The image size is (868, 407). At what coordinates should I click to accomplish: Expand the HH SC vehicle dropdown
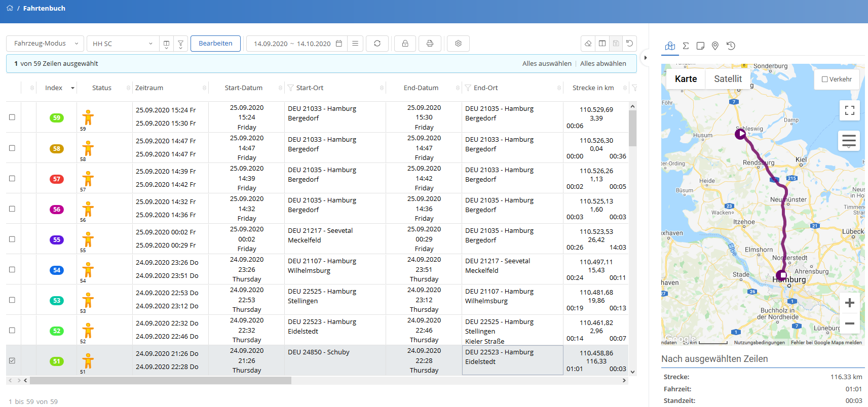click(x=122, y=44)
